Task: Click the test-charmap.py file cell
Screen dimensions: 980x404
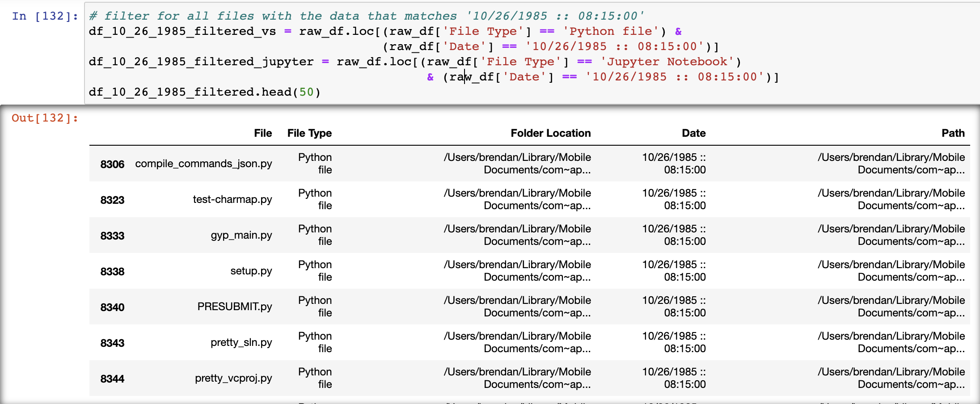Action: (x=232, y=199)
